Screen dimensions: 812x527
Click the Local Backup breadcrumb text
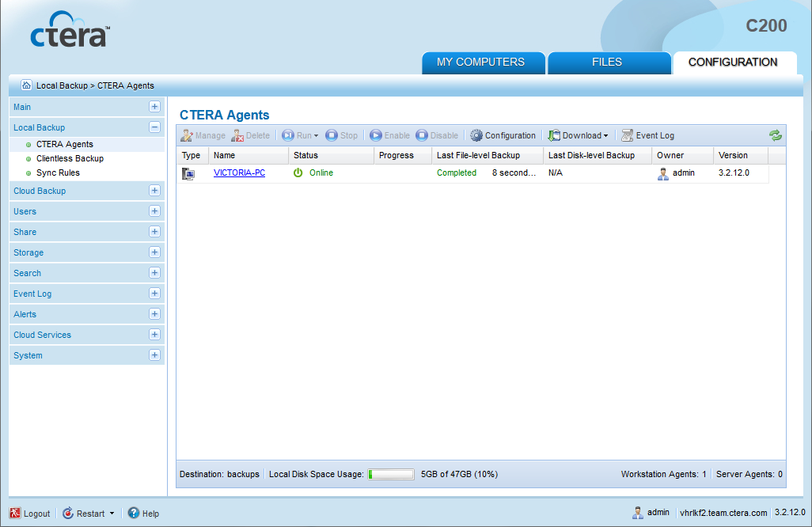pyautogui.click(x=63, y=85)
